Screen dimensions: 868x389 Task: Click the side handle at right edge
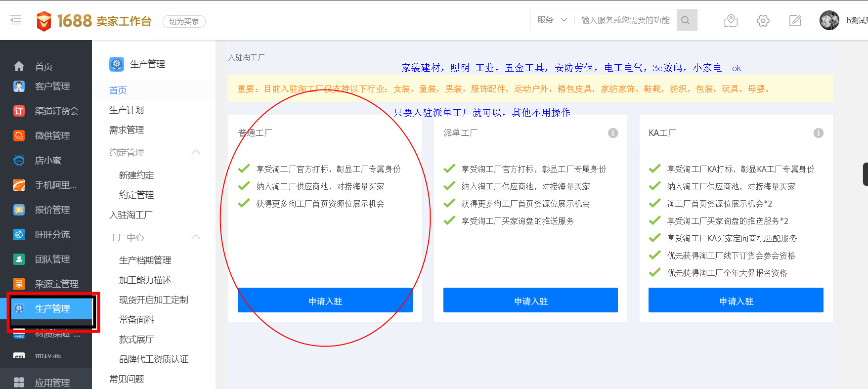[865, 174]
